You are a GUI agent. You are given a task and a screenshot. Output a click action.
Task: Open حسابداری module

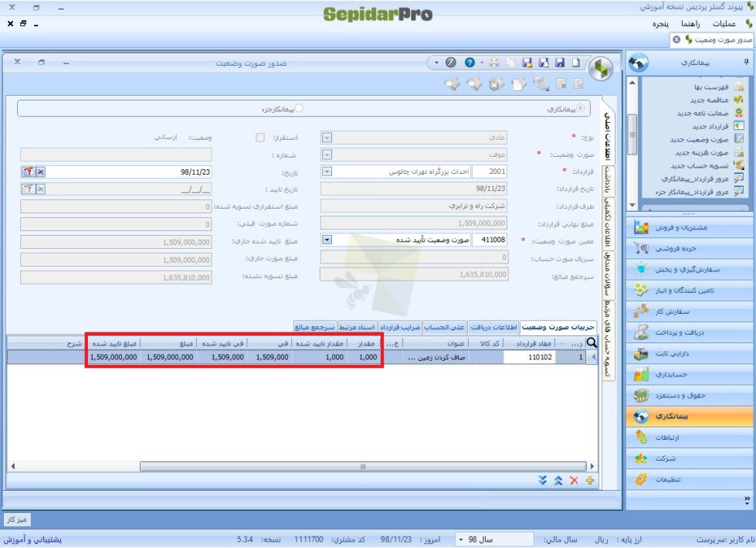point(690,374)
